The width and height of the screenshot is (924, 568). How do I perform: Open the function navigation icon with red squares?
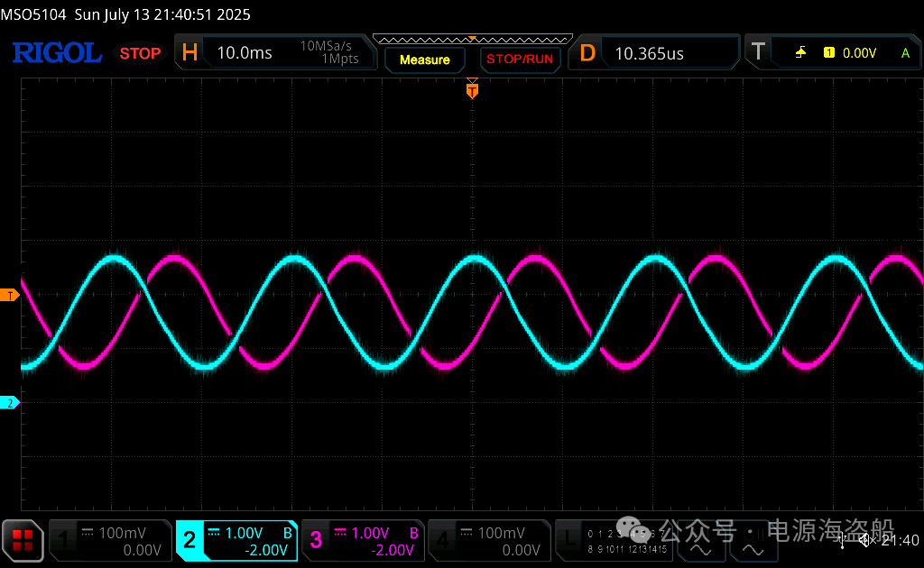click(x=23, y=540)
